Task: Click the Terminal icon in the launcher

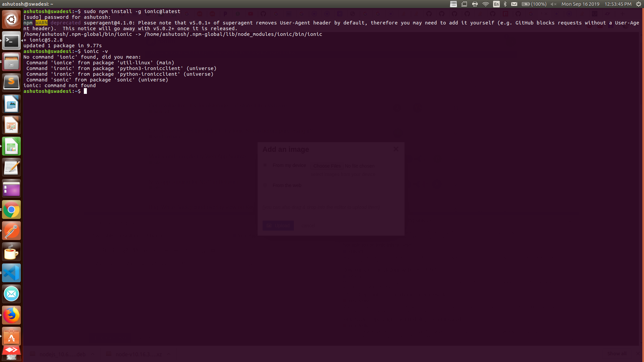Action: pos(11,41)
